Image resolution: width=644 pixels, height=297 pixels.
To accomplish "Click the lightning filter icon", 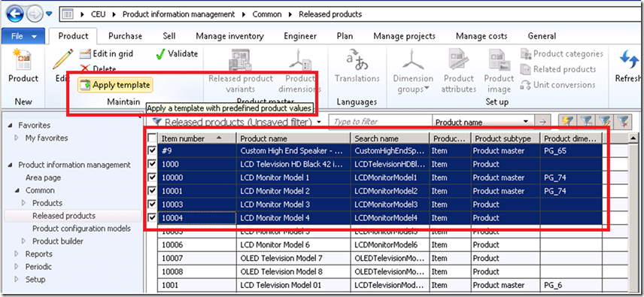I will click(567, 121).
